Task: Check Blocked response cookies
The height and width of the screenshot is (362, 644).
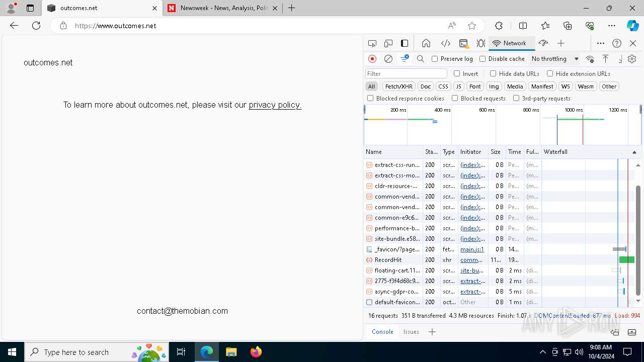Action: coord(370,99)
